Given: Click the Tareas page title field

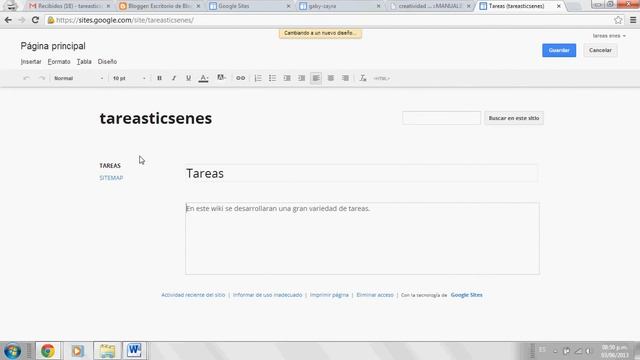Looking at the screenshot, I should point(362,173).
